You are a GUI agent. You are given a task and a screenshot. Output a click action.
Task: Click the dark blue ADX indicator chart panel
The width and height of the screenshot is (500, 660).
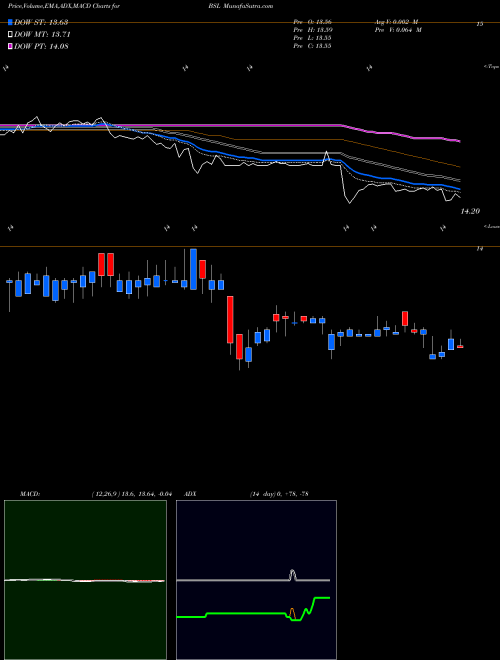(256, 580)
